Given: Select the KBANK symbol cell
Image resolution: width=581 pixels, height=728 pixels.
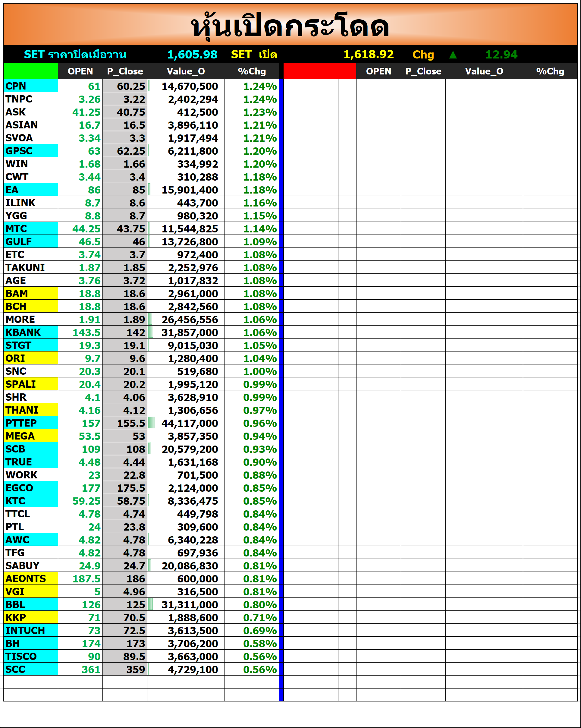Looking at the screenshot, I should point(31,332).
